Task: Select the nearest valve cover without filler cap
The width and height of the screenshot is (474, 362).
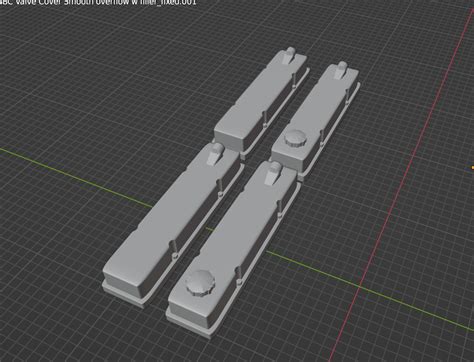Action: 173,225
